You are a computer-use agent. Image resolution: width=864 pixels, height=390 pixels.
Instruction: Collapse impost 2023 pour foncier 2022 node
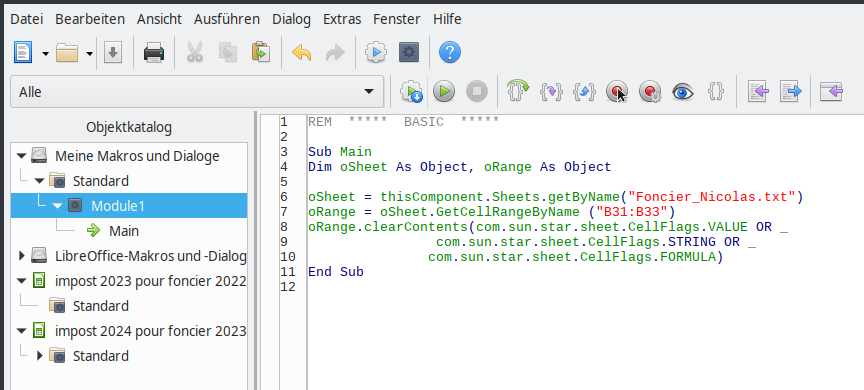coord(21,281)
